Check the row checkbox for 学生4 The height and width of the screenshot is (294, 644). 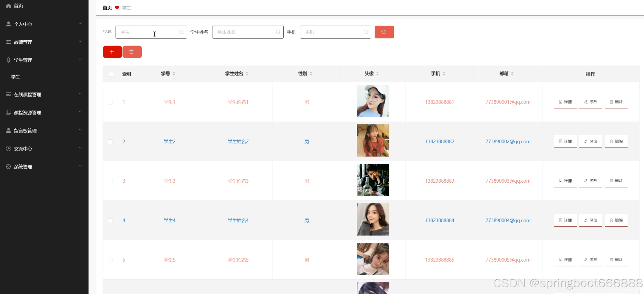pyautogui.click(x=110, y=221)
